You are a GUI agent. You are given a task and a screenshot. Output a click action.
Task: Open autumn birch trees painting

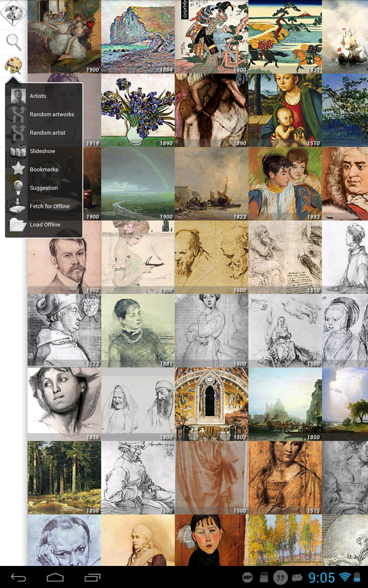pyautogui.click(x=285, y=540)
